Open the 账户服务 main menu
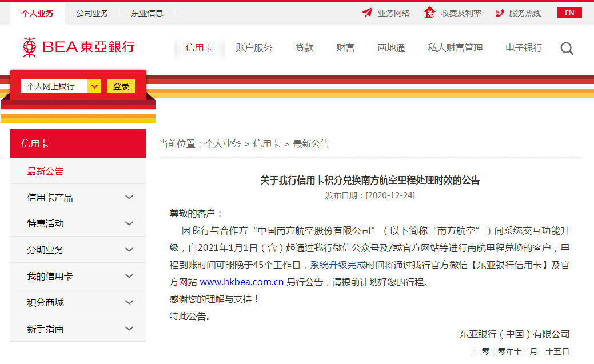Viewport: 594px width, 364px height. coord(254,48)
